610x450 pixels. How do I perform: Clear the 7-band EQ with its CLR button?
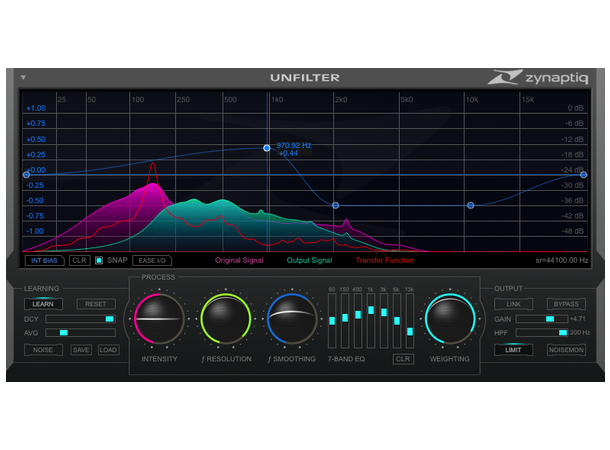[403, 359]
